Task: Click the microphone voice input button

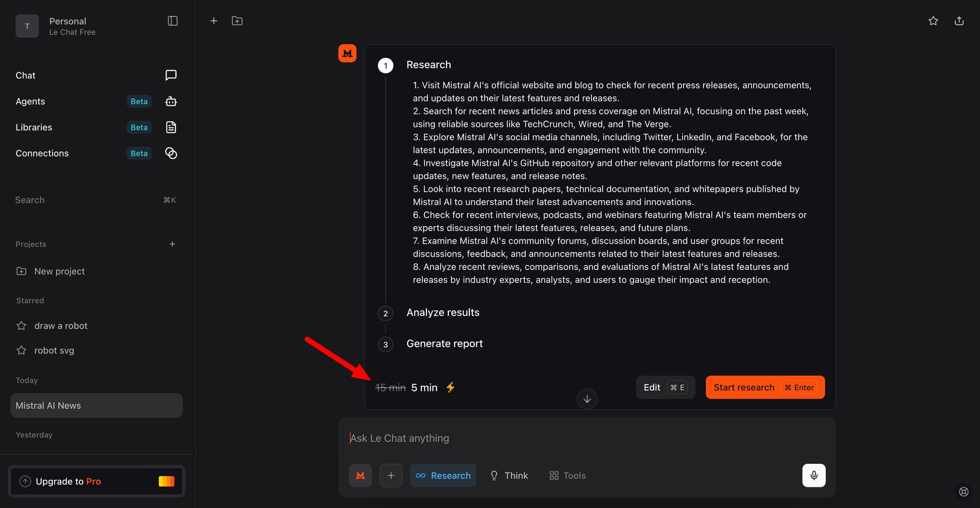Action: click(x=813, y=475)
